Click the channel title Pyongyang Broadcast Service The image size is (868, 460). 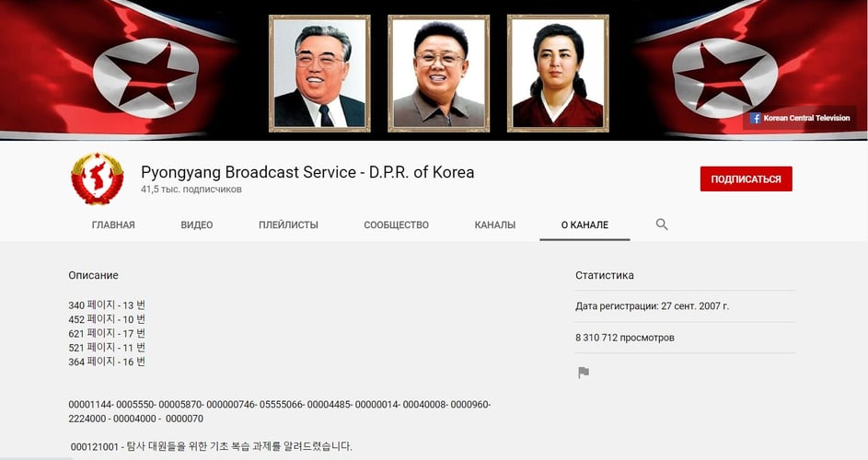(x=307, y=172)
